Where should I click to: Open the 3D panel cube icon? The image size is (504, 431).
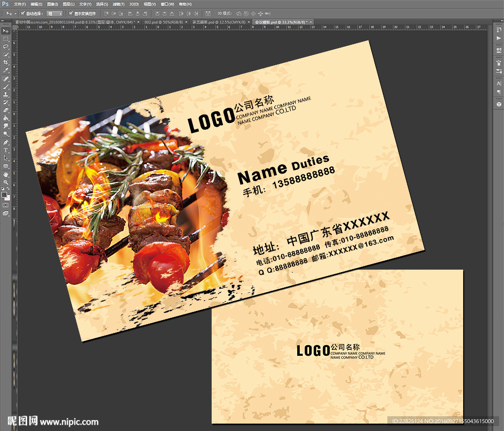pos(499,104)
